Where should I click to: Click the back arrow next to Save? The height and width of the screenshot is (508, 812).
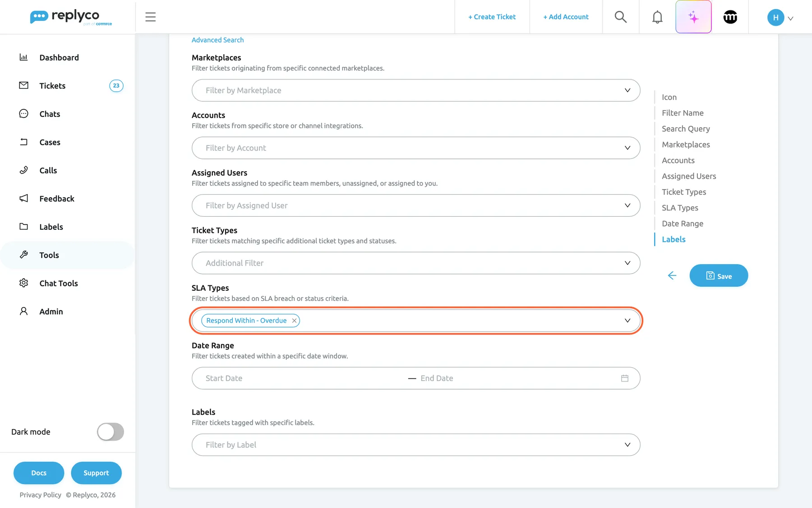pyautogui.click(x=672, y=275)
